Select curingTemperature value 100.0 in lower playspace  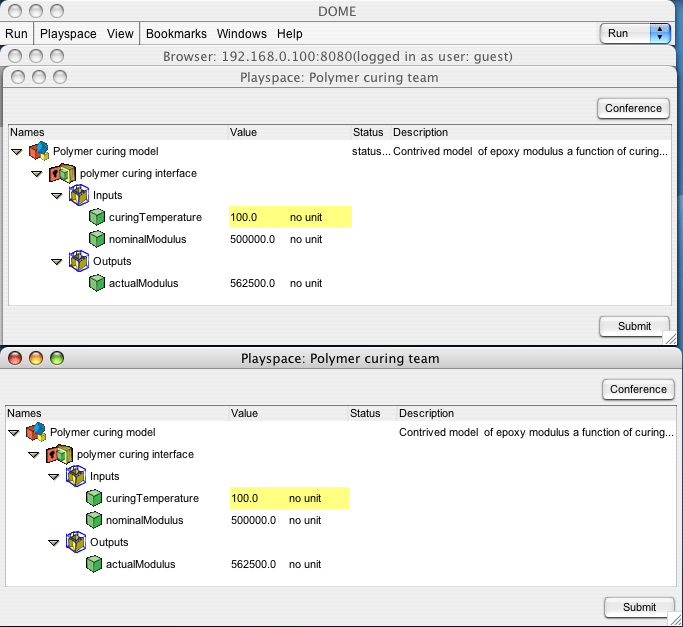point(244,498)
